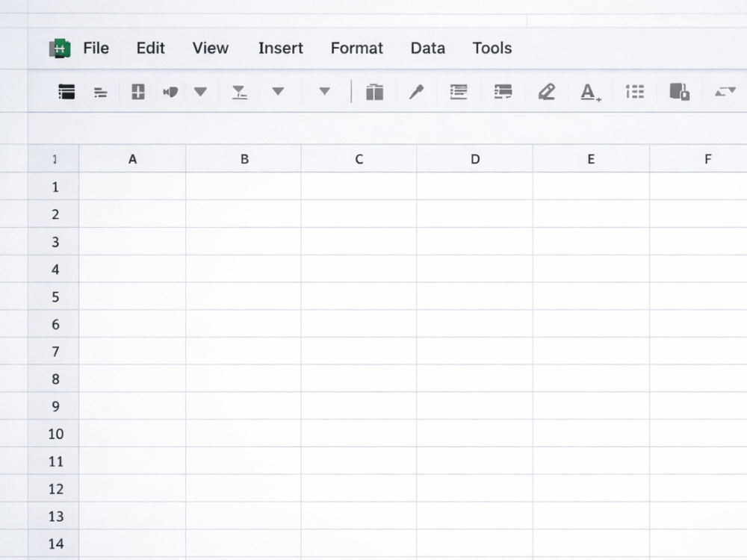This screenshot has width=747, height=560.
Task: Select row 10 header
Action: click(x=53, y=433)
